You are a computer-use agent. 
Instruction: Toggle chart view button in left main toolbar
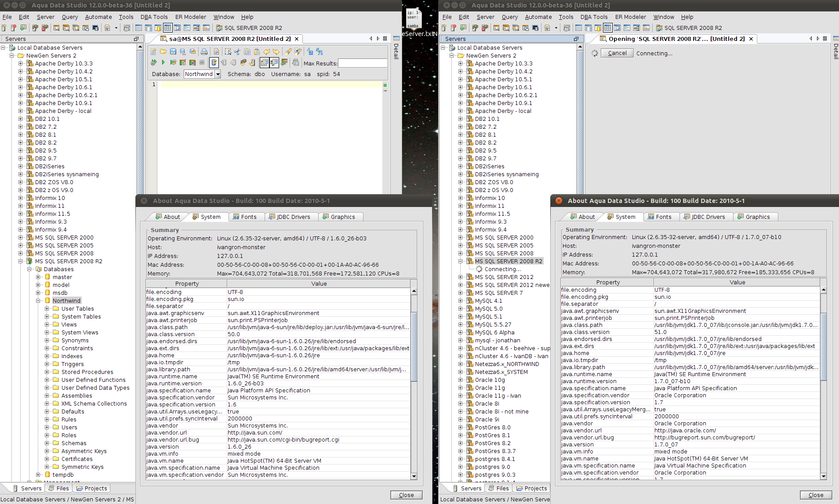click(x=206, y=28)
